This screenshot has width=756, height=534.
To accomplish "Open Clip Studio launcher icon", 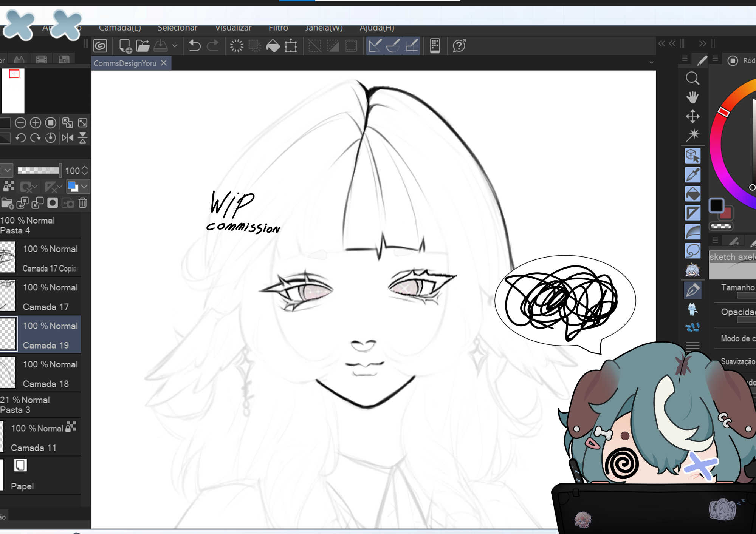I will (101, 46).
